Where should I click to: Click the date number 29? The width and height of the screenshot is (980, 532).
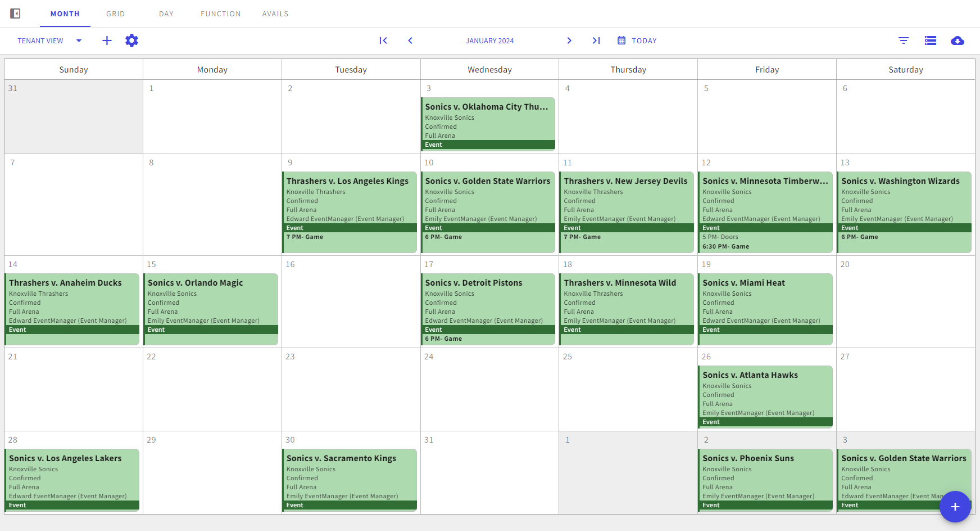click(151, 440)
